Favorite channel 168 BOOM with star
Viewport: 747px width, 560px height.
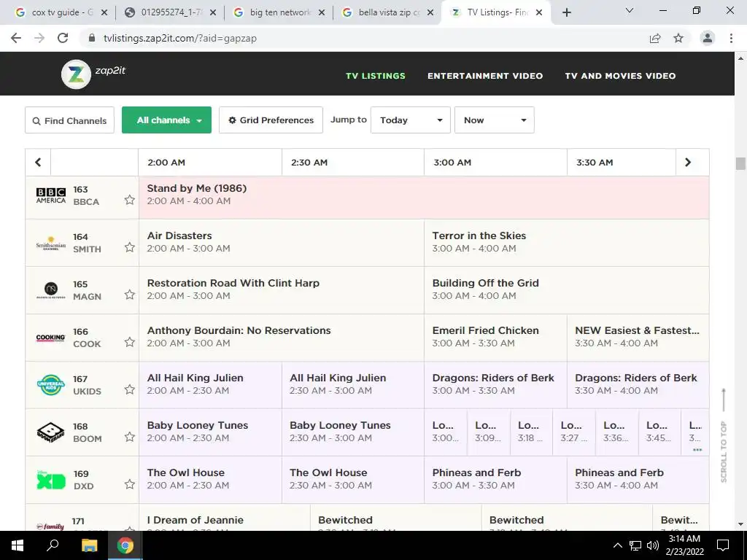[130, 437]
